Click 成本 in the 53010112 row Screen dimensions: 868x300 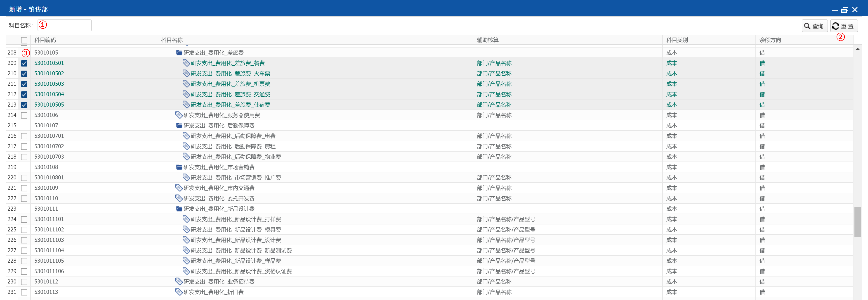pos(672,281)
